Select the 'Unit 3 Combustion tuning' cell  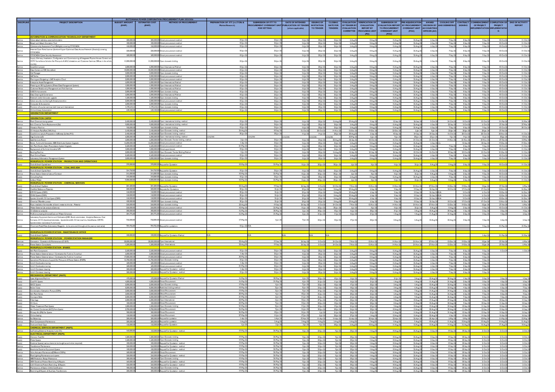(71, 263)
